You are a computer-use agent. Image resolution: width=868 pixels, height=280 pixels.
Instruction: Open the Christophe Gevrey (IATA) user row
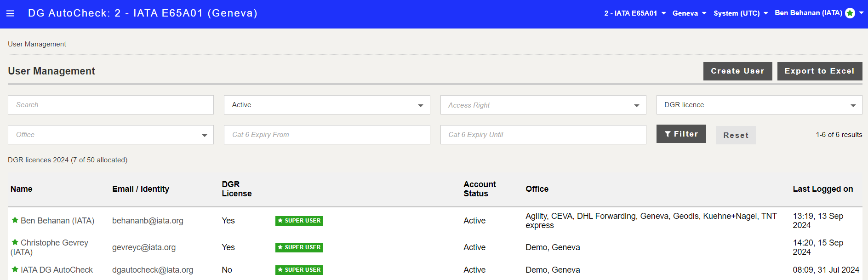435,247
